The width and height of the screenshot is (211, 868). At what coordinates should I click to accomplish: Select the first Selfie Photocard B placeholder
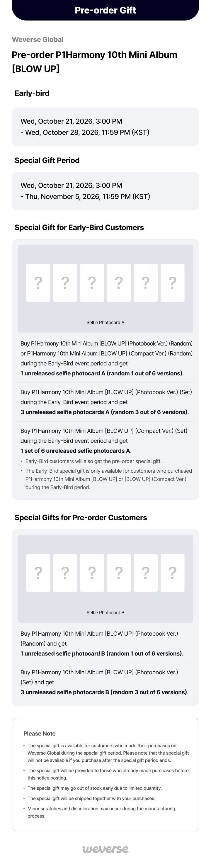coord(38,573)
